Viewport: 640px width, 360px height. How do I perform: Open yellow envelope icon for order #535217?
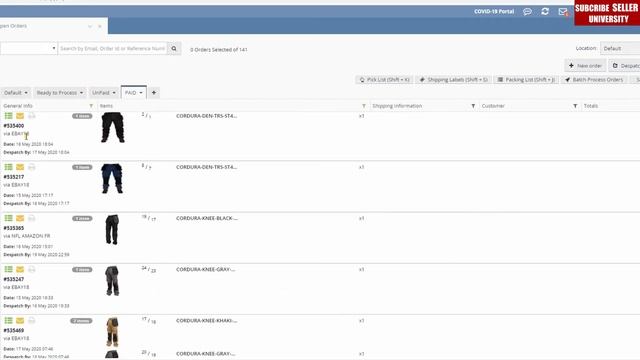(x=20, y=167)
